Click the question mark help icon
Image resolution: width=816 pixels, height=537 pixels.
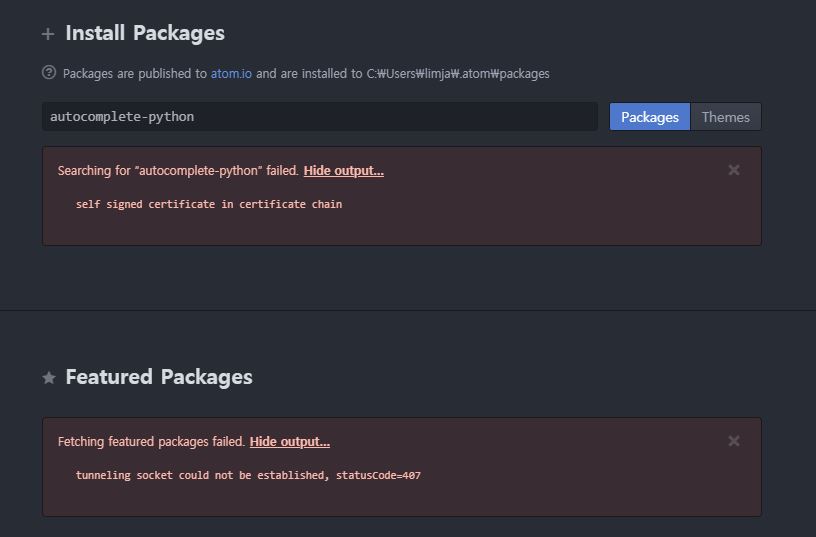click(x=49, y=73)
